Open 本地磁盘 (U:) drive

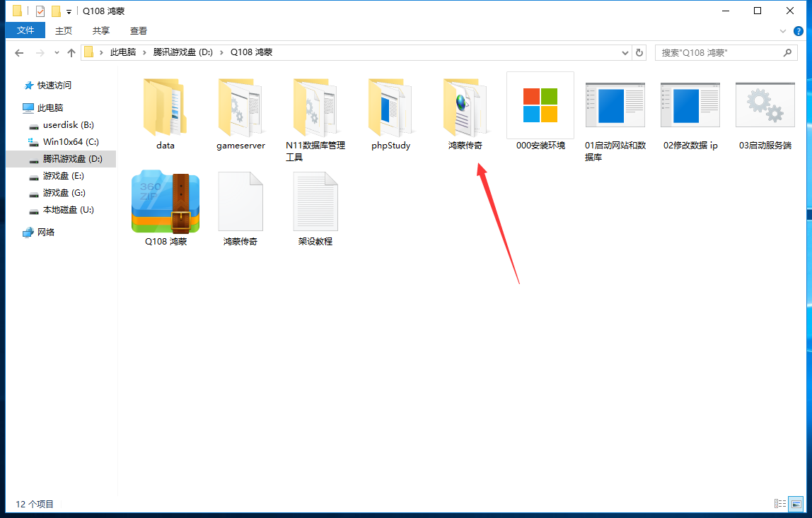click(68, 210)
